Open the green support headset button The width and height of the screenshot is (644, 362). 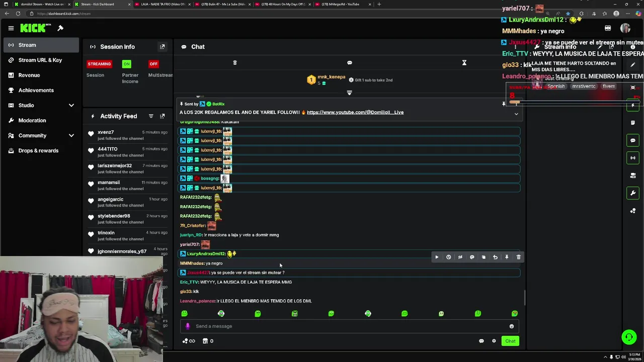pyautogui.click(x=629, y=337)
